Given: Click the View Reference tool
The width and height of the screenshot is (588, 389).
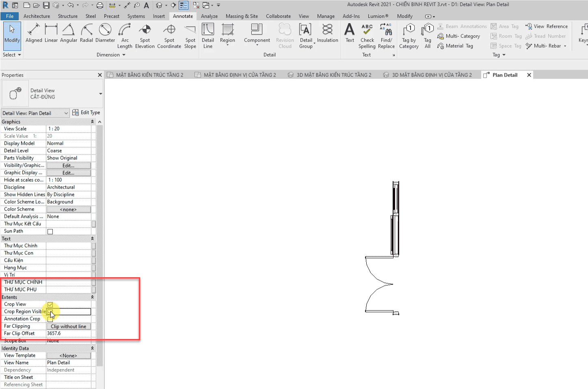Looking at the screenshot, I should 547,26.
